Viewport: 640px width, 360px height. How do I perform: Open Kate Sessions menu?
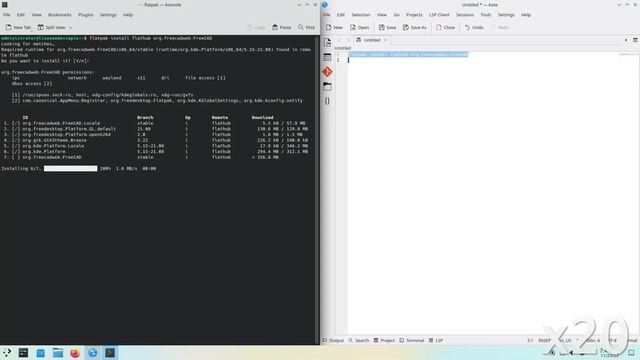click(465, 15)
